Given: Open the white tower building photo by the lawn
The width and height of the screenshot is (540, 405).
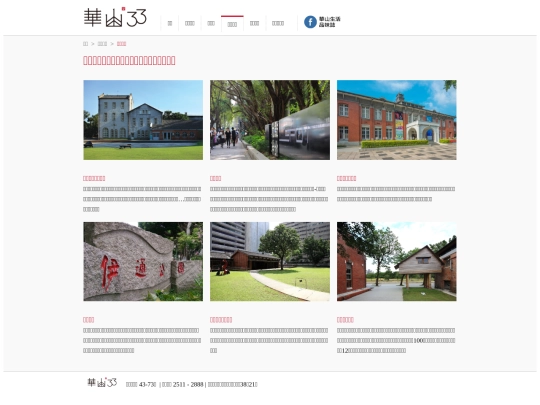Looking at the screenshot, I should [x=143, y=120].
